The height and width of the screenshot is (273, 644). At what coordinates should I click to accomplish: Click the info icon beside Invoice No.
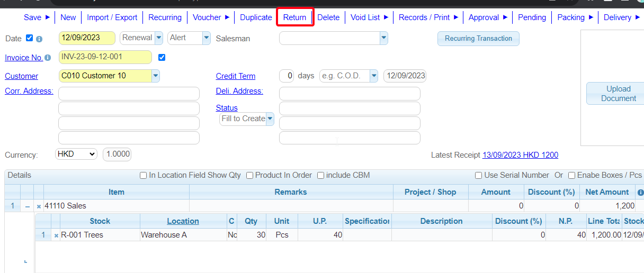pyautogui.click(x=48, y=58)
